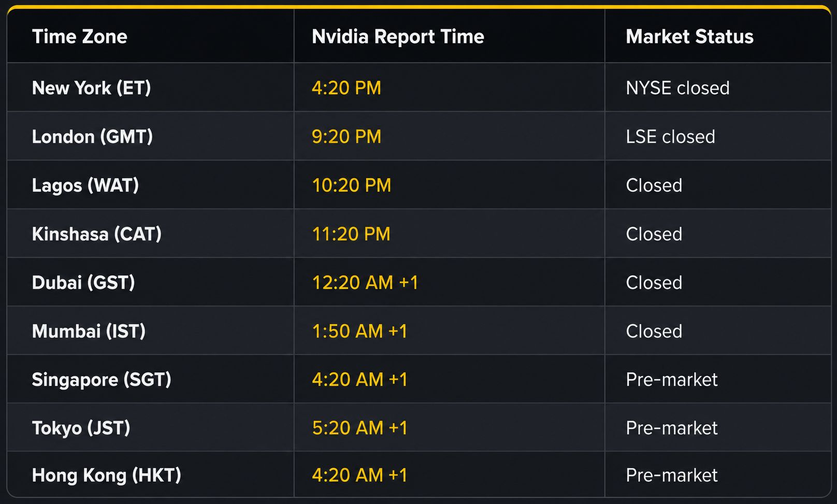Screen dimensions: 837x504
Task: Click the 4:20 PM New York time
Action: click(x=346, y=88)
